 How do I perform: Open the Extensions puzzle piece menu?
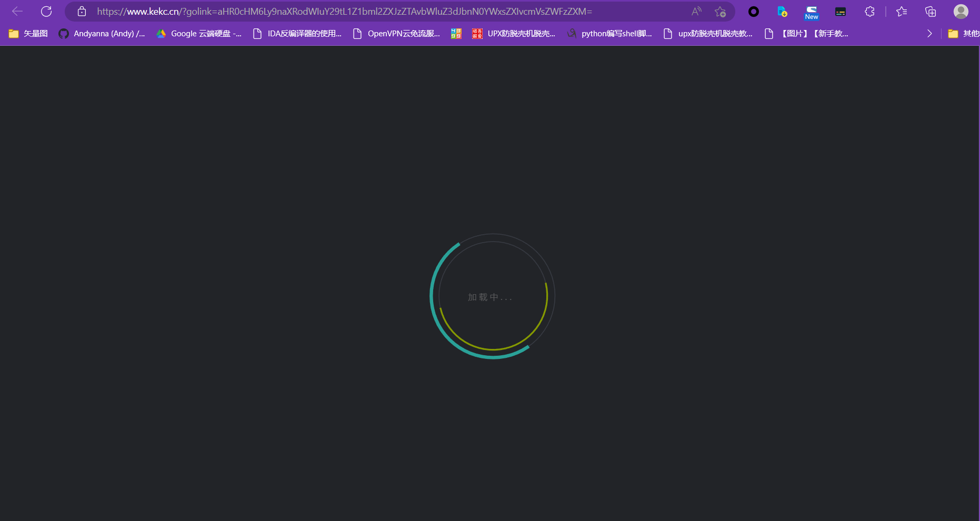[x=869, y=12]
